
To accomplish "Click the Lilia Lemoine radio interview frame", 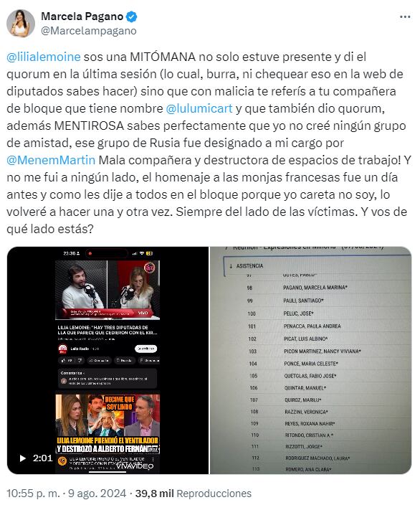I will 108,290.
